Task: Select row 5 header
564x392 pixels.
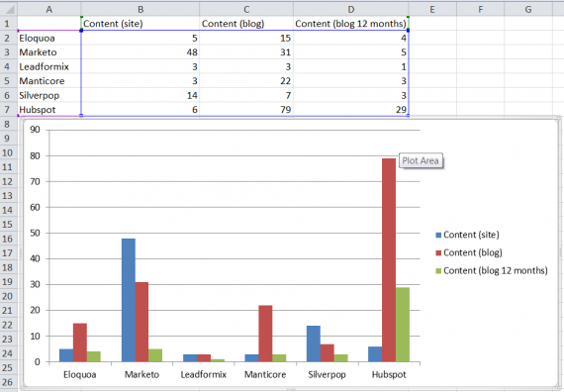Action: pos(8,81)
